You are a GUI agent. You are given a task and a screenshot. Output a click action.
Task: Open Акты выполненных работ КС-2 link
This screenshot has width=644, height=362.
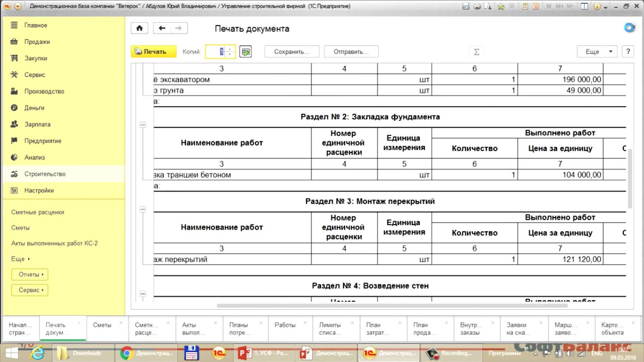tap(54, 243)
